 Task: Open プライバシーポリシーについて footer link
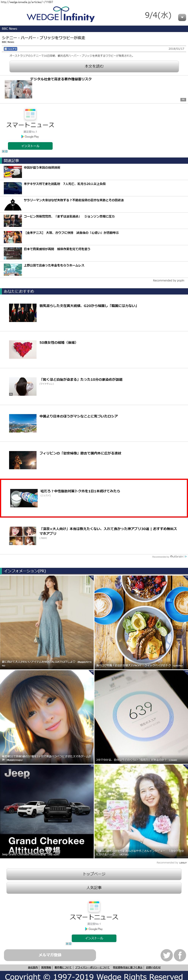pos(92,967)
